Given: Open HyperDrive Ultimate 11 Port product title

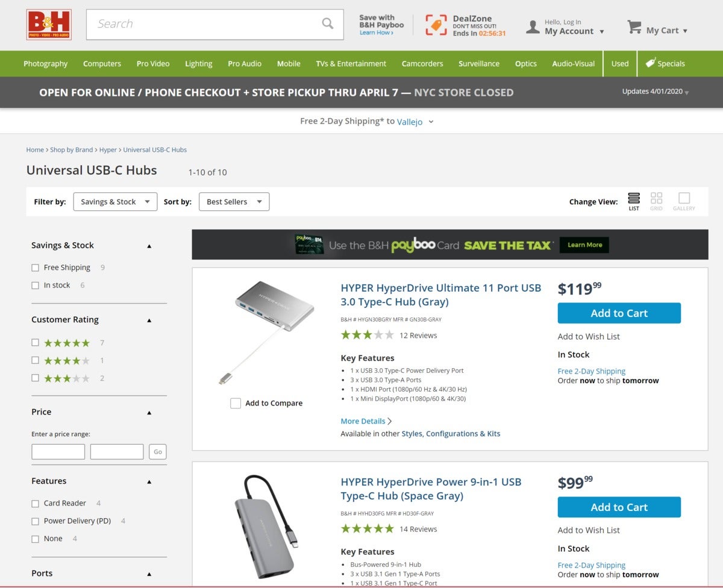Looking at the screenshot, I should (441, 295).
